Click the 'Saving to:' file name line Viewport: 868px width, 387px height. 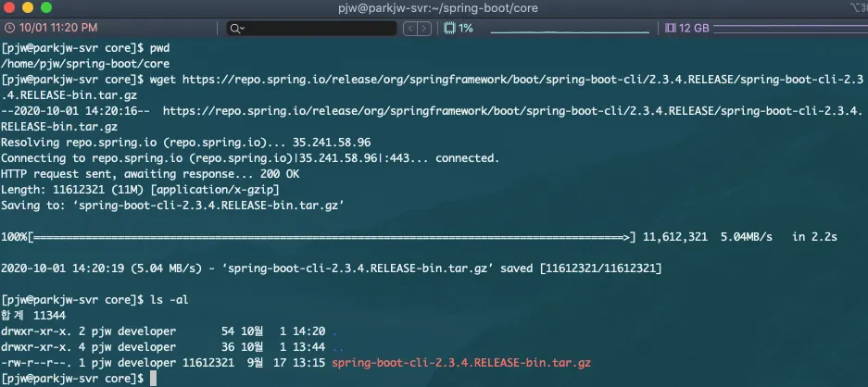[172, 206]
